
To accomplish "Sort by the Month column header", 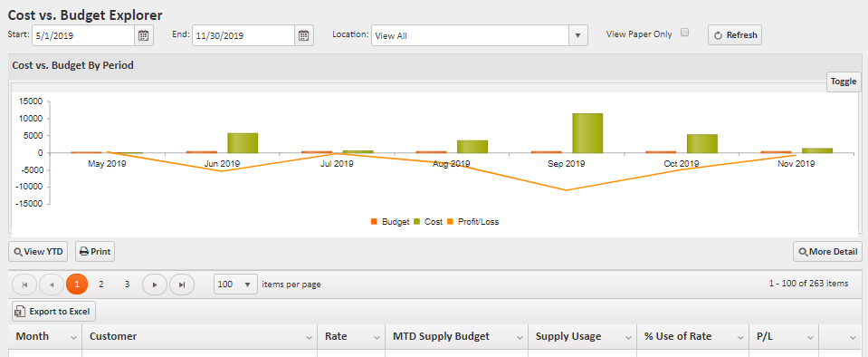I will point(32,336).
